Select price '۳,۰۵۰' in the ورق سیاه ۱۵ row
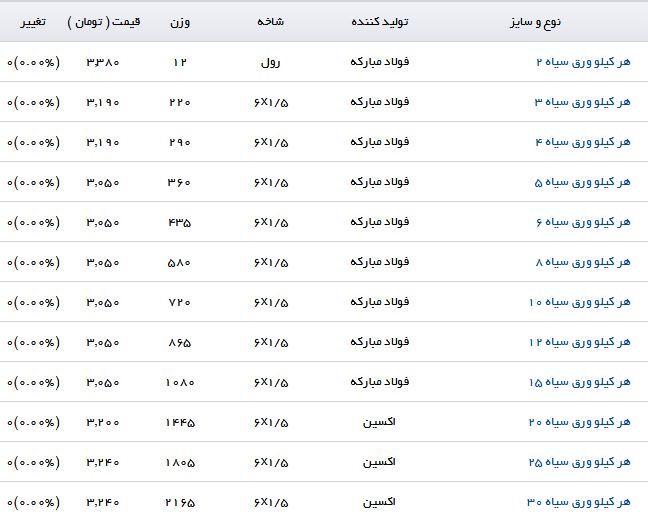The width and height of the screenshot is (648, 520). (102, 383)
